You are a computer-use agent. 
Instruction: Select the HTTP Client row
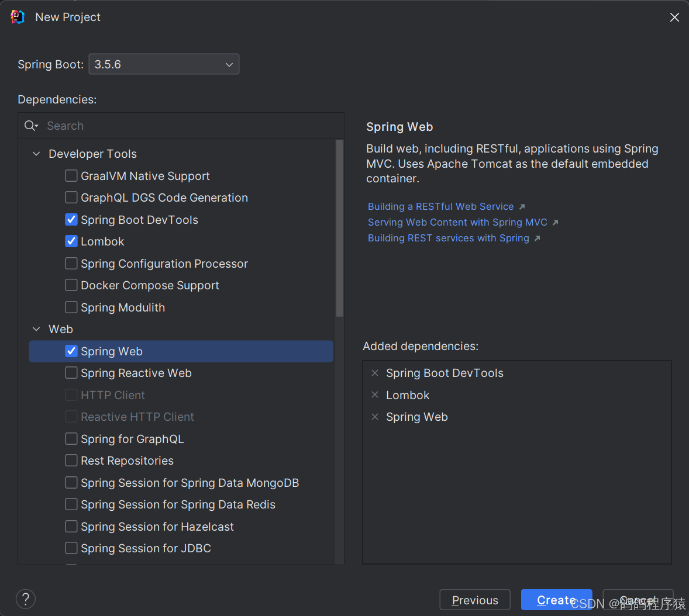(181, 394)
